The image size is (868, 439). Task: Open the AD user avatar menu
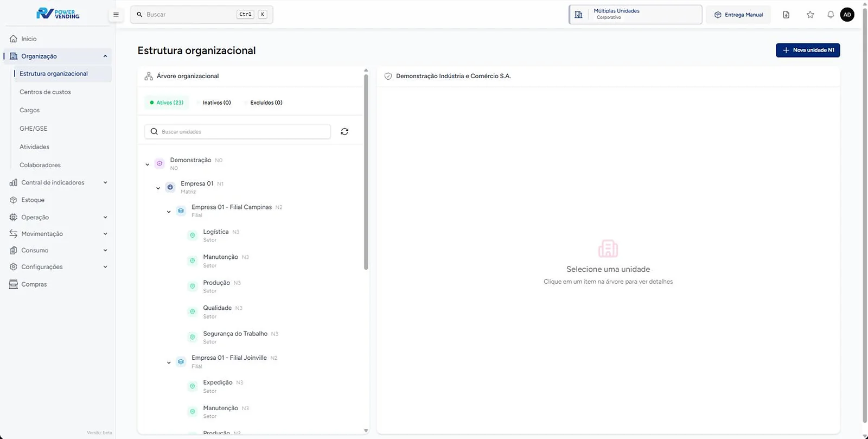[x=847, y=15]
